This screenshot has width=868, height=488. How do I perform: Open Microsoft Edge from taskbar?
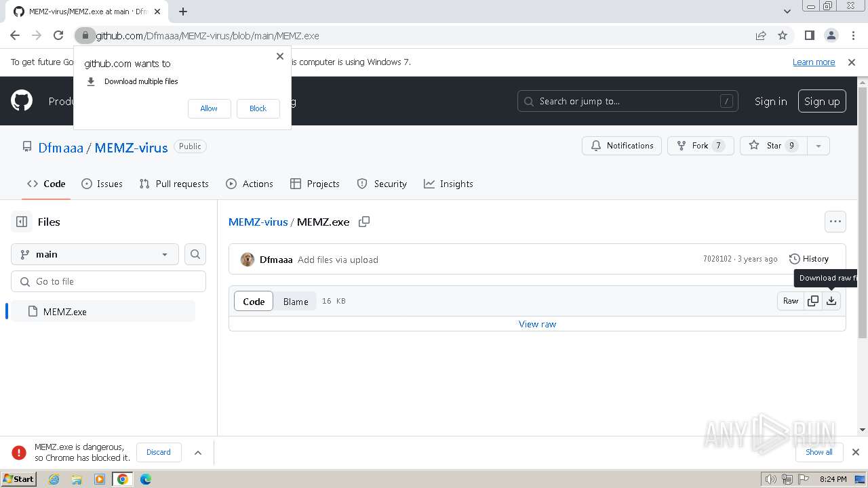pos(146,479)
